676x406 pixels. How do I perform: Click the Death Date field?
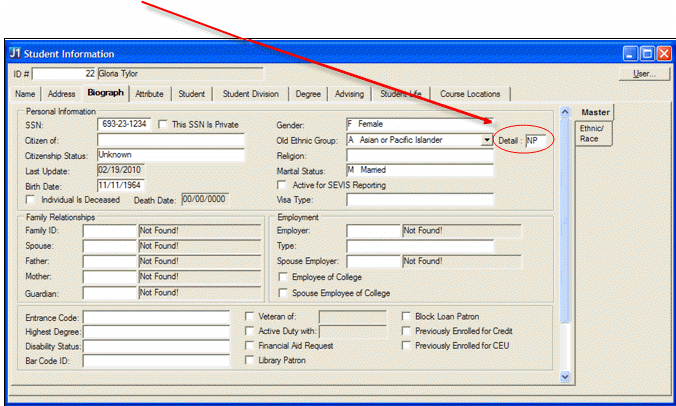coord(205,200)
